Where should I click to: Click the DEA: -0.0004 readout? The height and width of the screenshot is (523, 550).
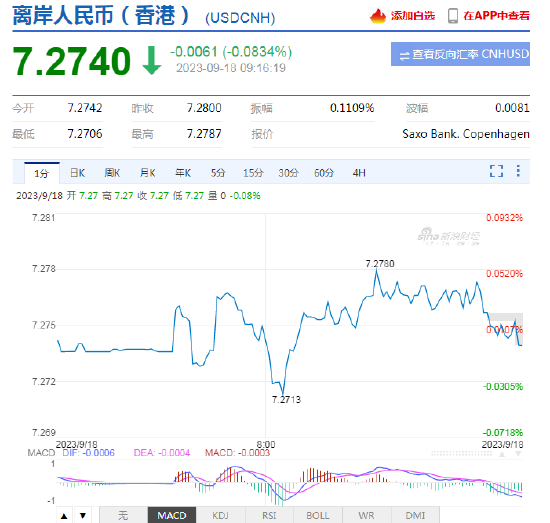pos(162,453)
